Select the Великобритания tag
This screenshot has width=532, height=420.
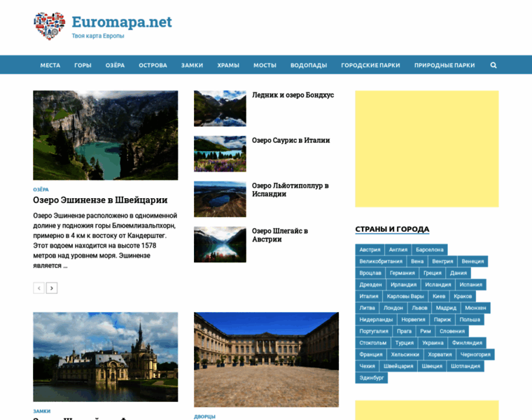[381, 262]
